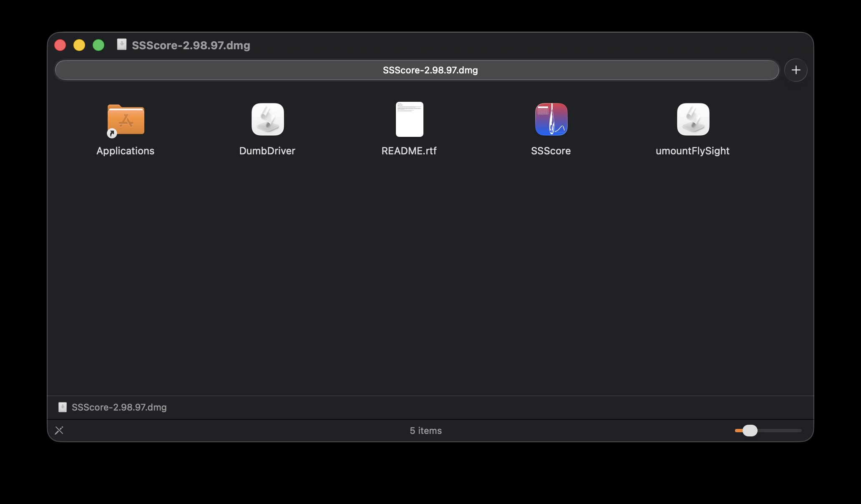The image size is (861, 504).
Task: Click the dmg icon in the path bar
Action: point(63,407)
